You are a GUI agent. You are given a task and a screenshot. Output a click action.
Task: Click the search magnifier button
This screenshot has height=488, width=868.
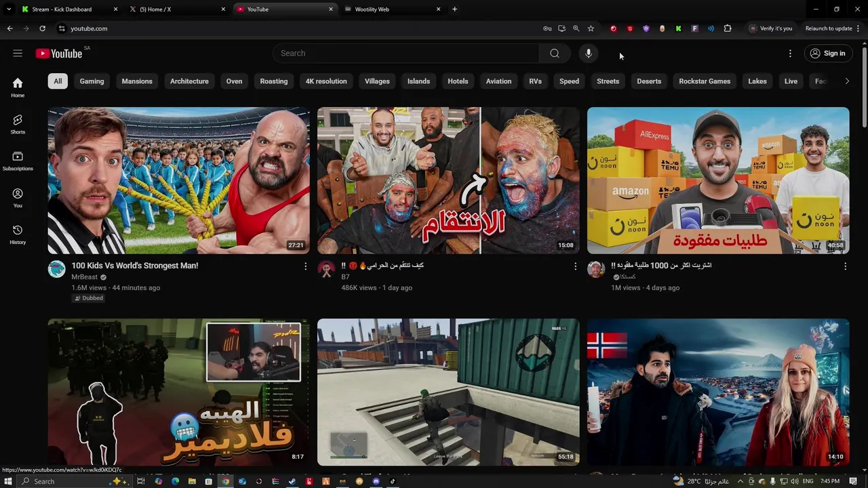(555, 53)
